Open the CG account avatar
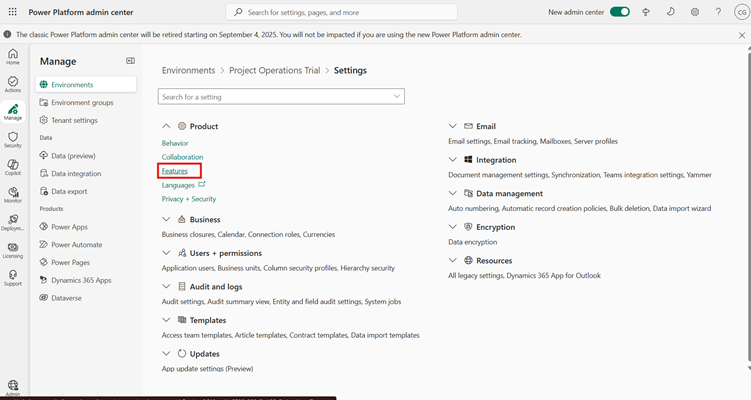The width and height of the screenshot is (751, 400). pos(742,12)
